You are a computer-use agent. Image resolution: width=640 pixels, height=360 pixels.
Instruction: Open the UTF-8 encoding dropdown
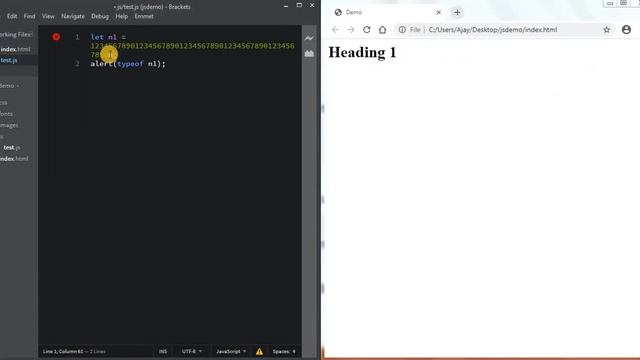pos(192,351)
